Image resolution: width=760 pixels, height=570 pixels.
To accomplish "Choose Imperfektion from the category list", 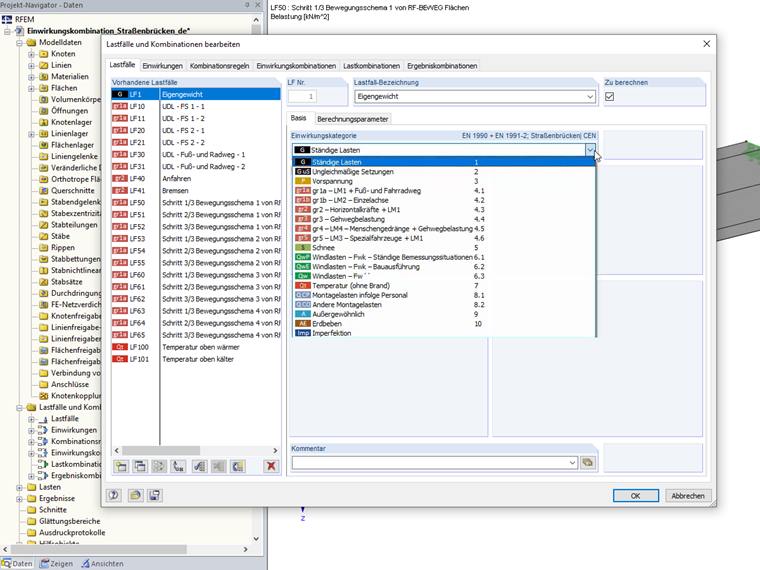I will click(444, 333).
